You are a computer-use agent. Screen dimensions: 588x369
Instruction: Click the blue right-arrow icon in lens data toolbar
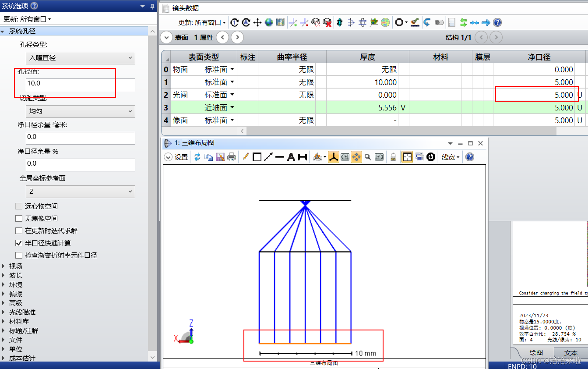tap(486, 22)
